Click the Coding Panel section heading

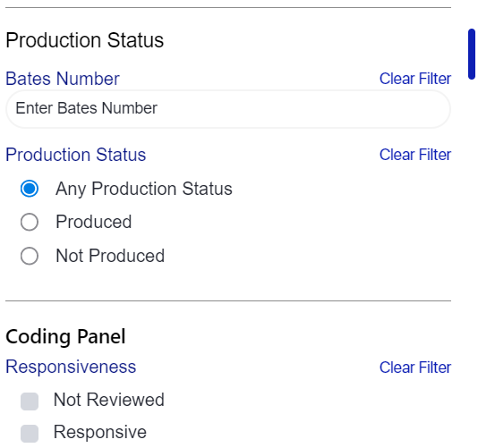click(65, 336)
